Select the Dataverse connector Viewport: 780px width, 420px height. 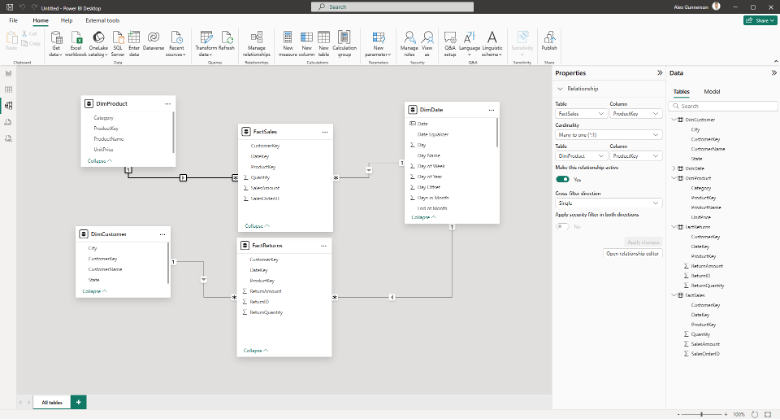pyautogui.click(x=153, y=41)
